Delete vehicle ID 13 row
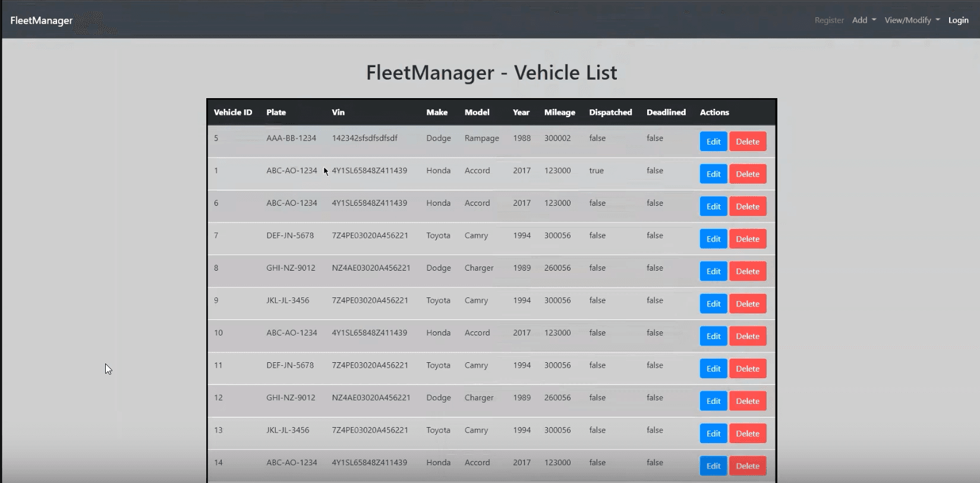This screenshot has height=483, width=980. tap(748, 434)
